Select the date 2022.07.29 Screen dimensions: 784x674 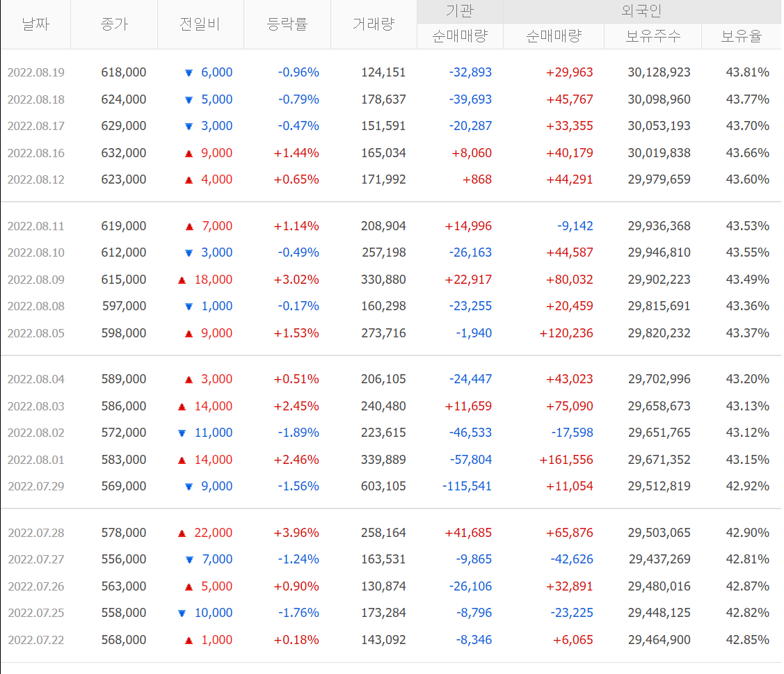pos(36,486)
